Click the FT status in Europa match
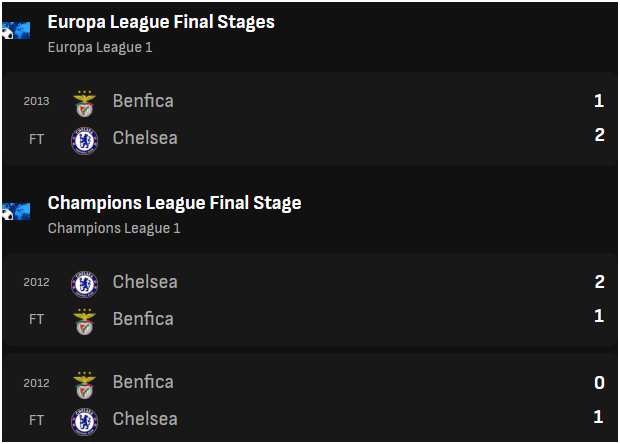620x444 pixels. 36,139
